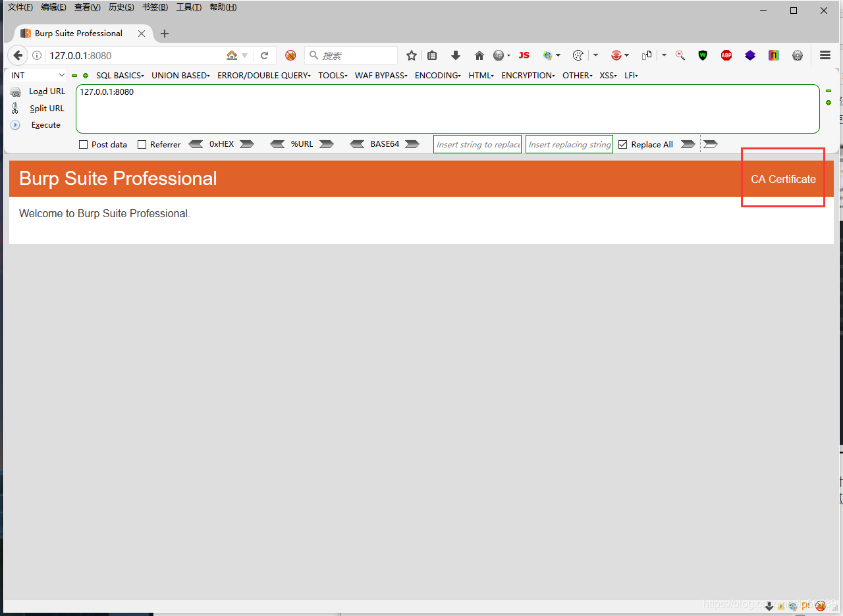Expand the ENCODING dropdown menu
The width and height of the screenshot is (843, 616).
438,76
